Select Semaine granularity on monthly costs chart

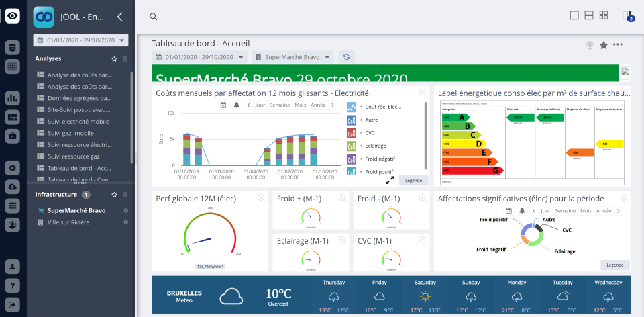pos(280,105)
